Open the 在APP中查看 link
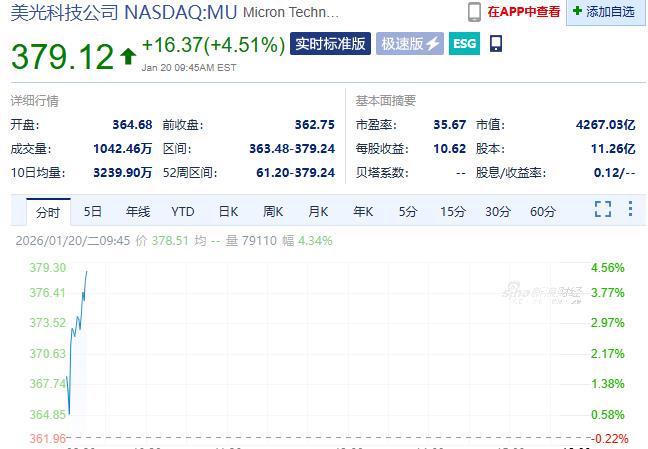The image size is (648, 449). [524, 12]
